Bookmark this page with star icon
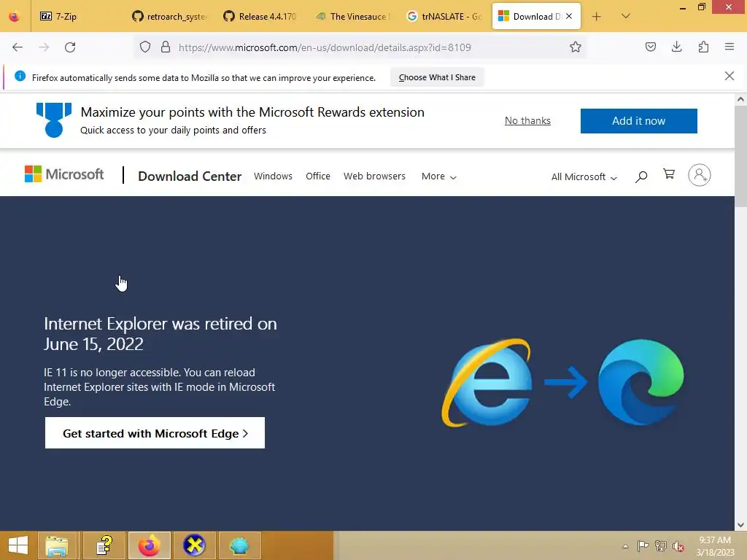The height and width of the screenshot is (560, 747). 576,47
